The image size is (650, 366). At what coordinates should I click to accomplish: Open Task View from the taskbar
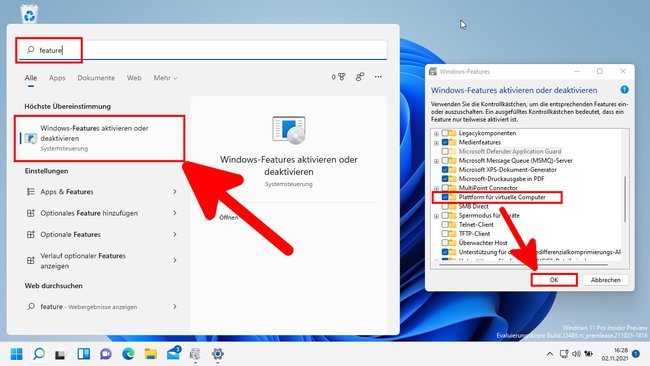pos(61,354)
